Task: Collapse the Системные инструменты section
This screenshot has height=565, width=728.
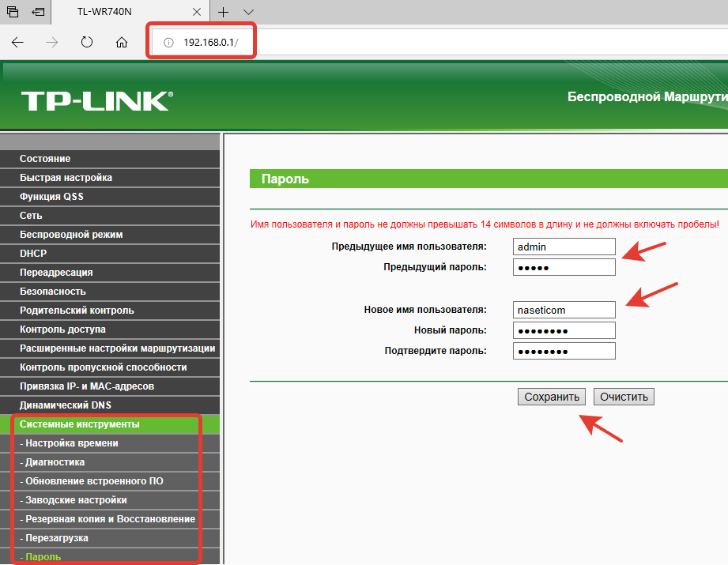Action: coord(110,424)
